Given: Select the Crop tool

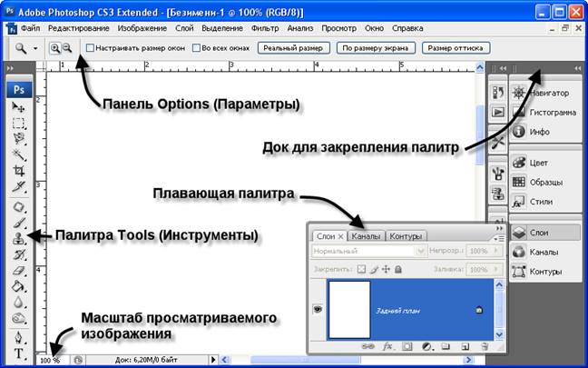Looking at the screenshot, I should [18, 171].
